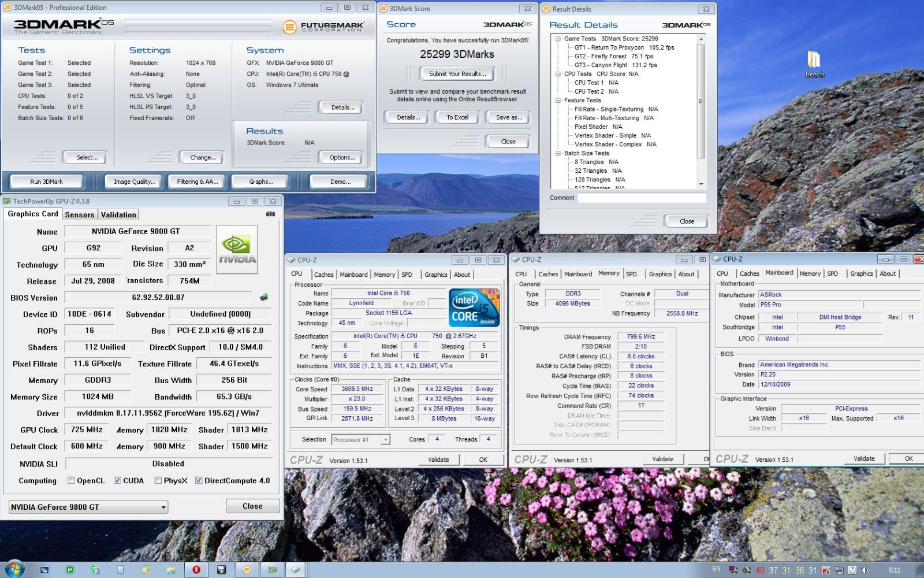Click the EN language indicator
924x578 pixels.
(x=716, y=569)
